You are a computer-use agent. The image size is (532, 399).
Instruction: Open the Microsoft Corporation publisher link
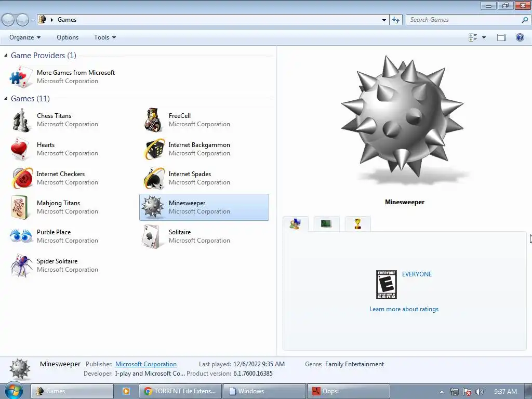(146, 364)
